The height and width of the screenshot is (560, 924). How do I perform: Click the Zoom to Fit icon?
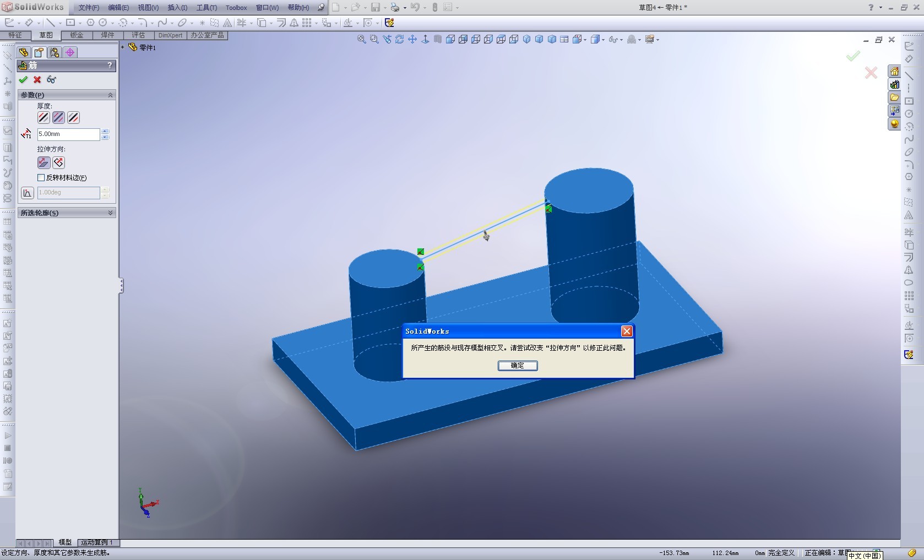tap(362, 39)
